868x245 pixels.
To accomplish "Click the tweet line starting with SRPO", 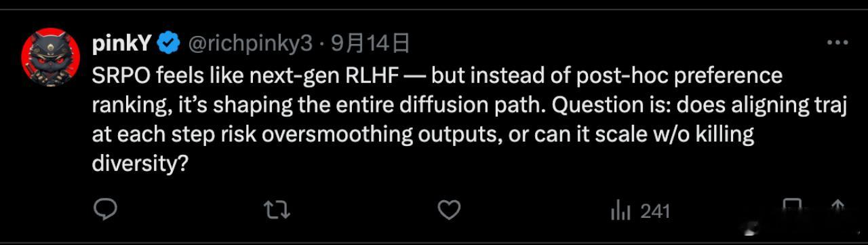I will pos(437,75).
